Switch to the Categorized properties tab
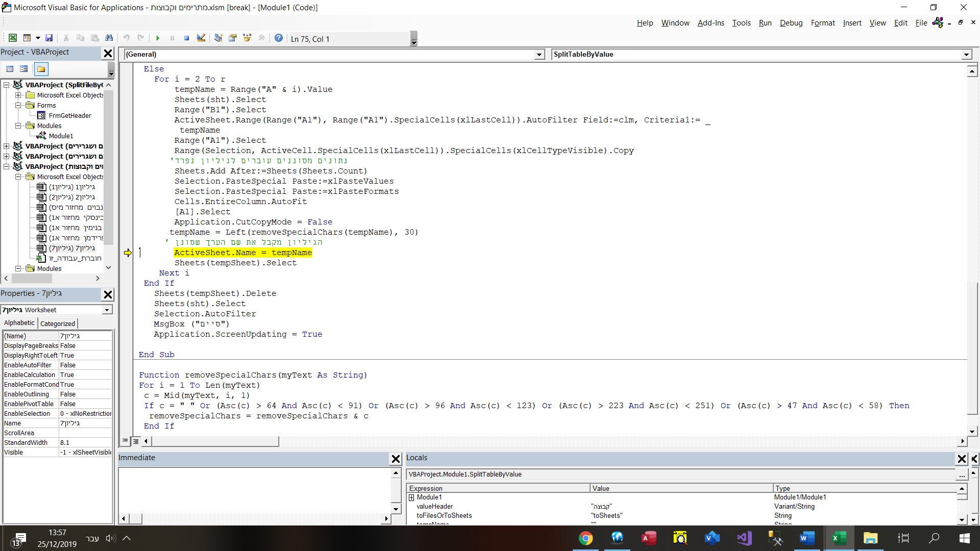This screenshot has height=551, width=980. click(58, 323)
